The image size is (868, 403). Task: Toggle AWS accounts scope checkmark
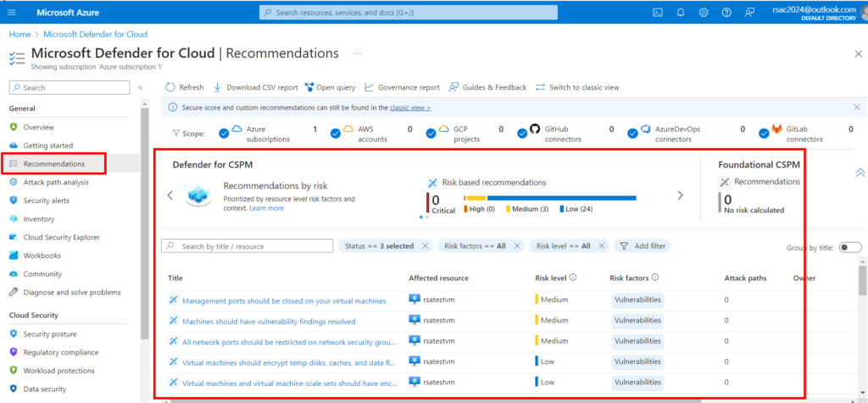(336, 134)
